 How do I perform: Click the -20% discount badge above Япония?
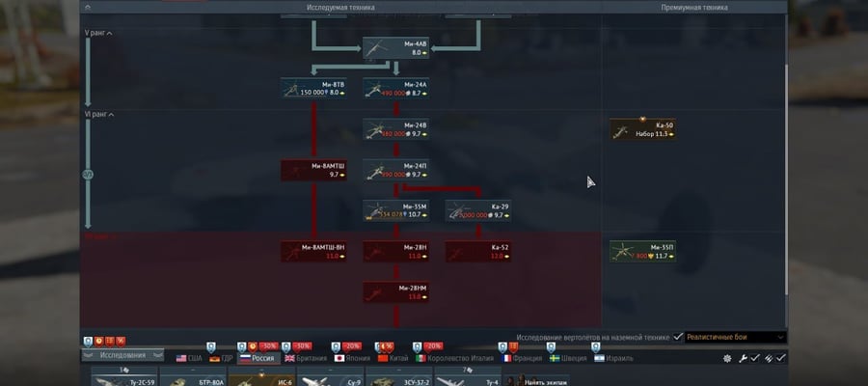pos(351,346)
